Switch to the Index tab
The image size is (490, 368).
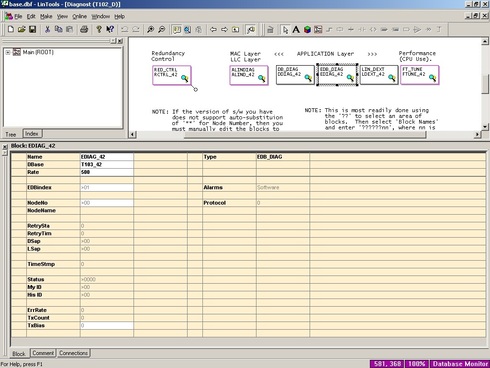[32, 134]
